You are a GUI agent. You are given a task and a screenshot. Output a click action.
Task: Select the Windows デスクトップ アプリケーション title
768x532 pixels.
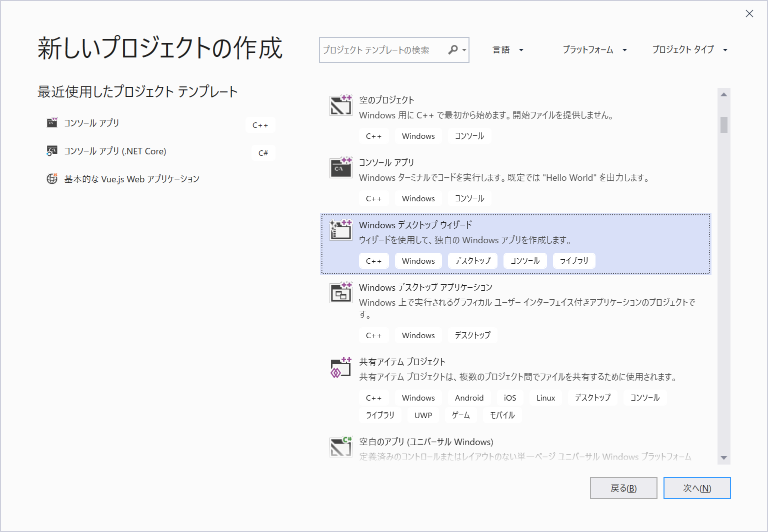425,287
